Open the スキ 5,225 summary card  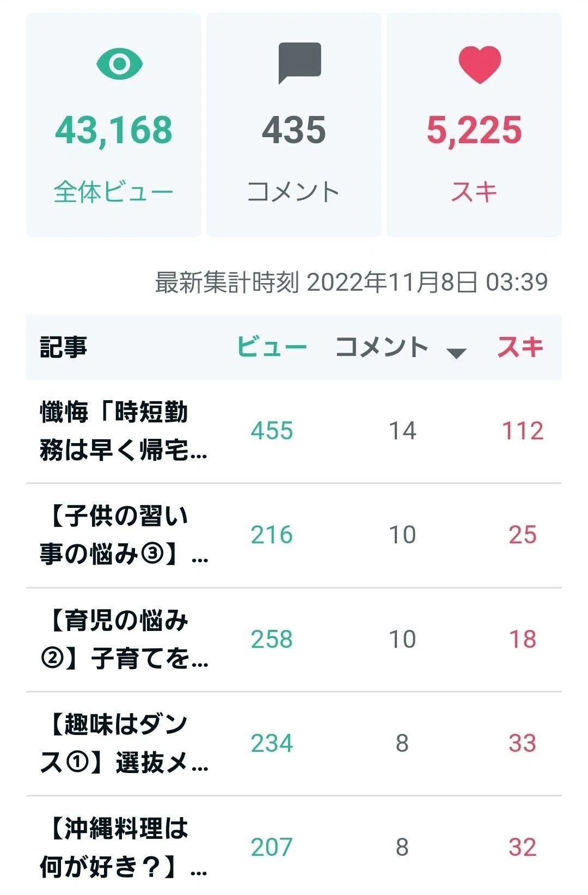pos(474,125)
